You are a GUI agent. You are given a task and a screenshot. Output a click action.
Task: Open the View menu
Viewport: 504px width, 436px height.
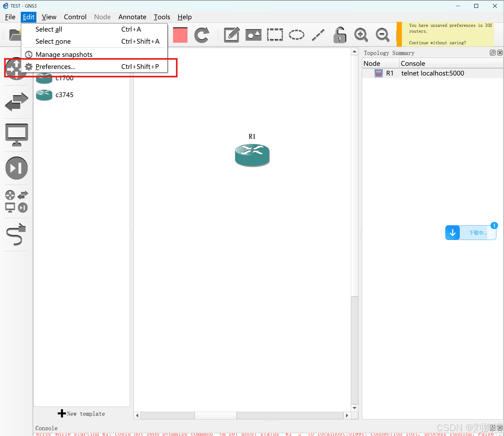49,17
